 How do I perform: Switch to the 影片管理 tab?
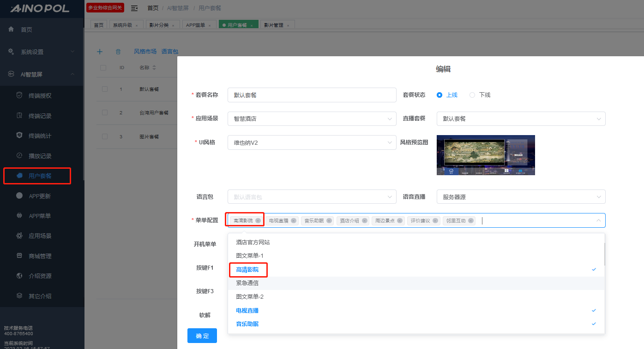[x=274, y=25]
